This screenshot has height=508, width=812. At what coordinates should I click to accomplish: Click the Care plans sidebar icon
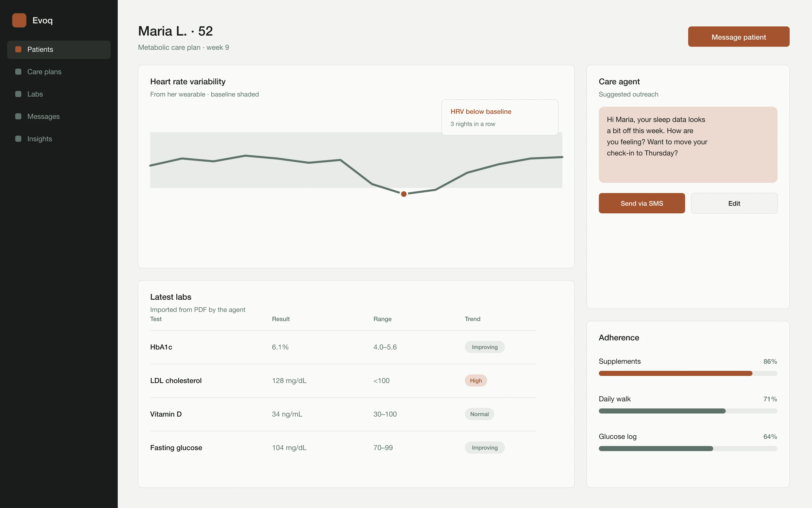pyautogui.click(x=19, y=72)
